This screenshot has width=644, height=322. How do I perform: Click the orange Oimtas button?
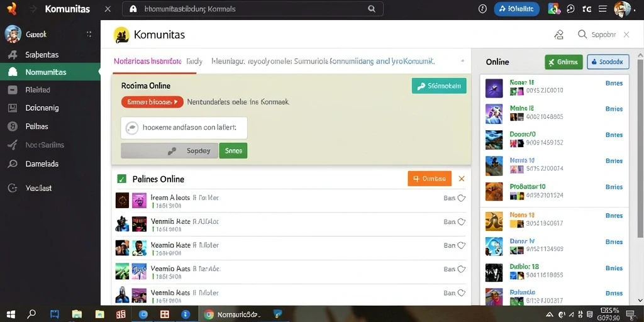[x=430, y=179]
